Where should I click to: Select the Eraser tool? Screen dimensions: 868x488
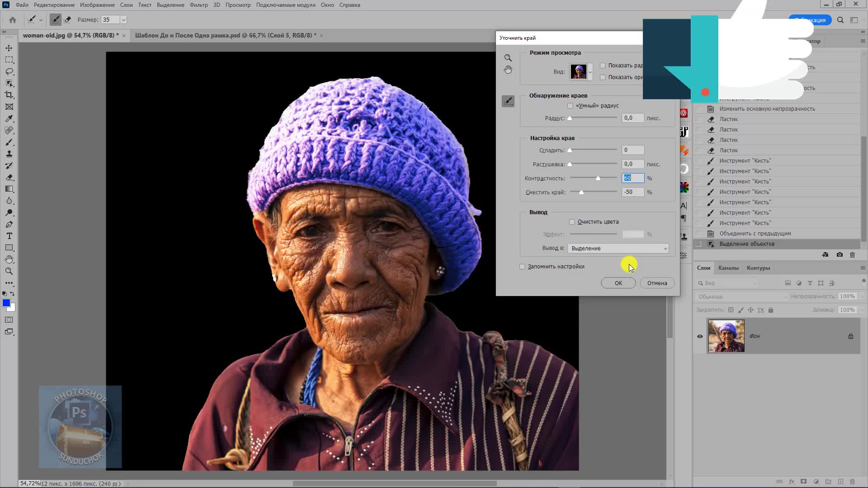coord(9,177)
